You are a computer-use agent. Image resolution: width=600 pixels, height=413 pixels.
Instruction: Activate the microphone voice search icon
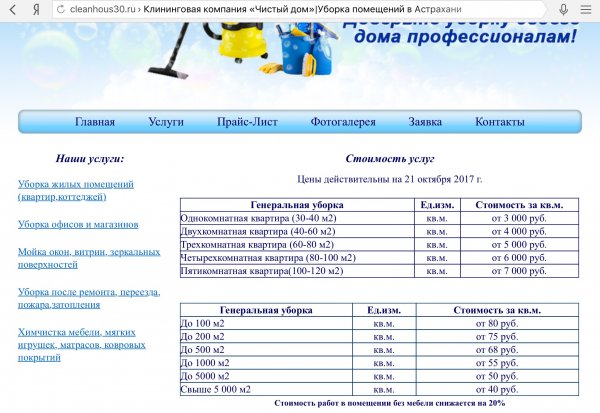tap(565, 8)
